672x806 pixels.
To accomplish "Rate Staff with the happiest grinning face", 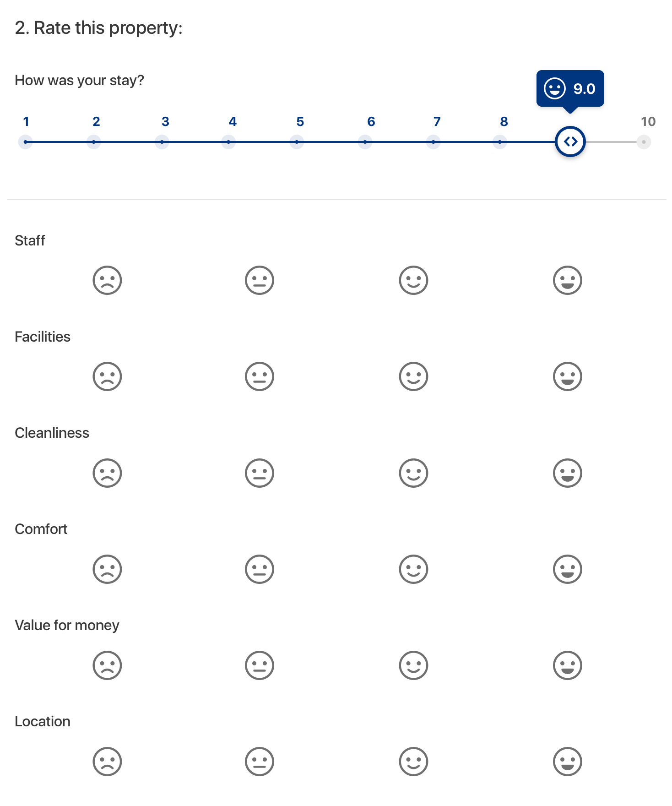I will click(x=568, y=280).
